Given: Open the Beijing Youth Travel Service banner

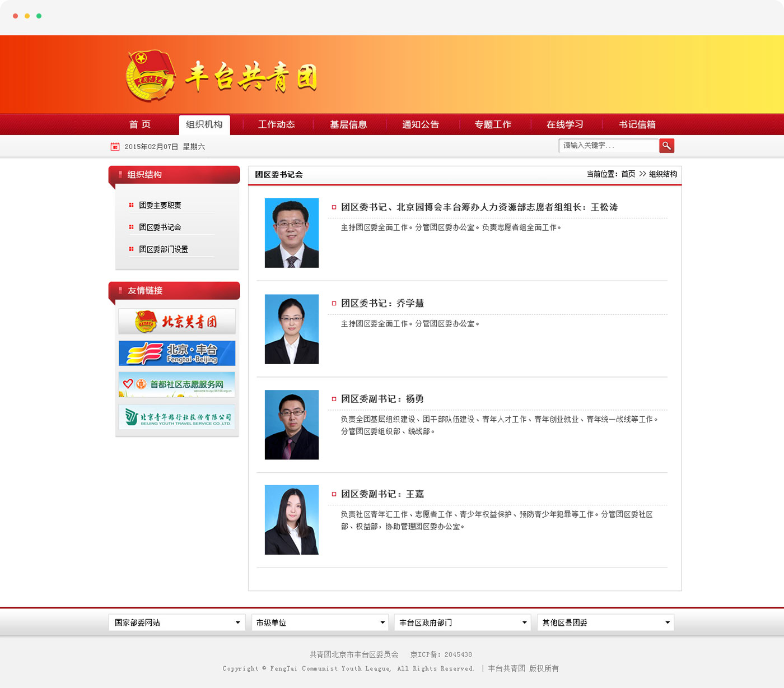Looking at the screenshot, I should [x=176, y=416].
